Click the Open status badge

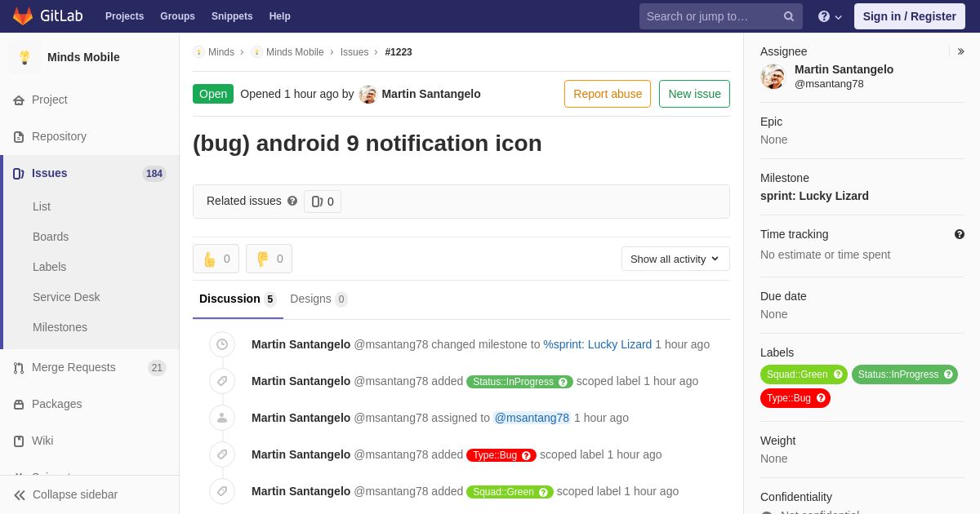213,94
